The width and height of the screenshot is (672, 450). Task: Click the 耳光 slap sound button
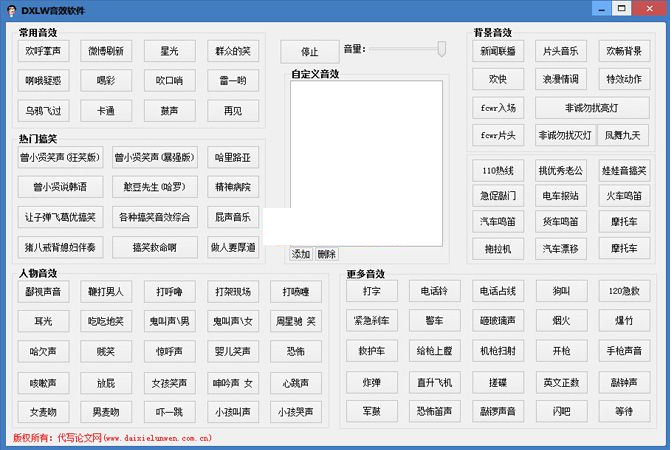(x=44, y=322)
